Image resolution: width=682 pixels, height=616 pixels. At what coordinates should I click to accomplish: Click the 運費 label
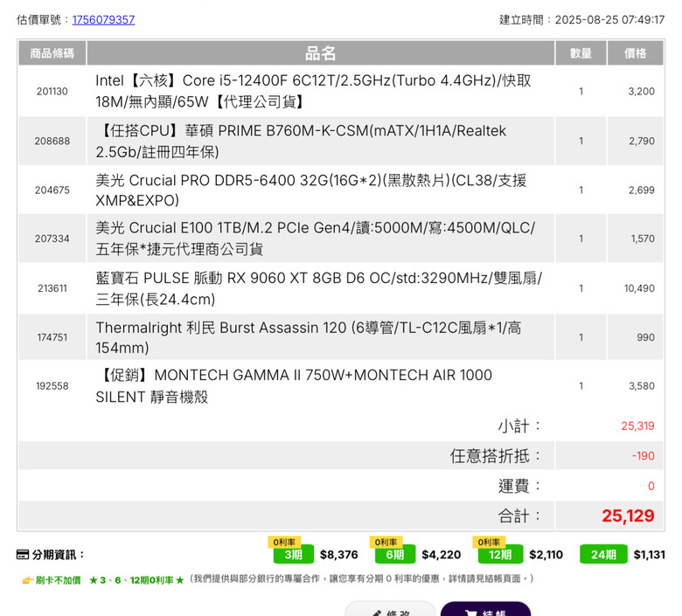pyautogui.click(x=519, y=486)
